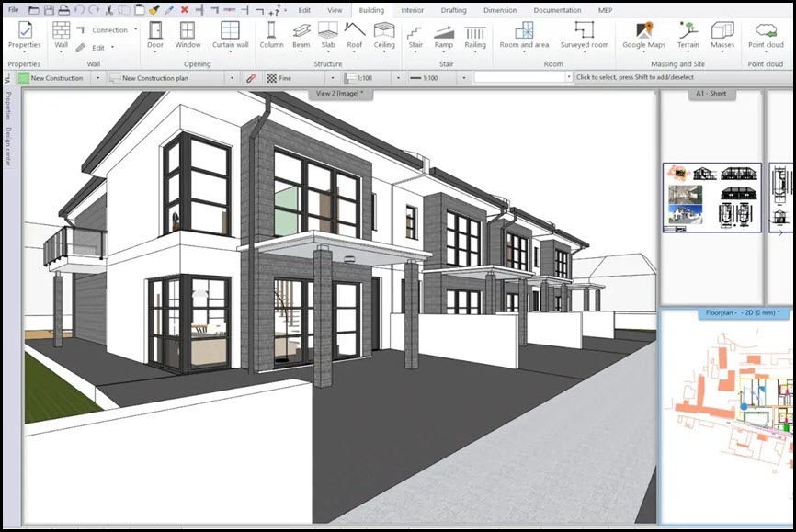Click the Paste clipboard icon

(x=139, y=9)
